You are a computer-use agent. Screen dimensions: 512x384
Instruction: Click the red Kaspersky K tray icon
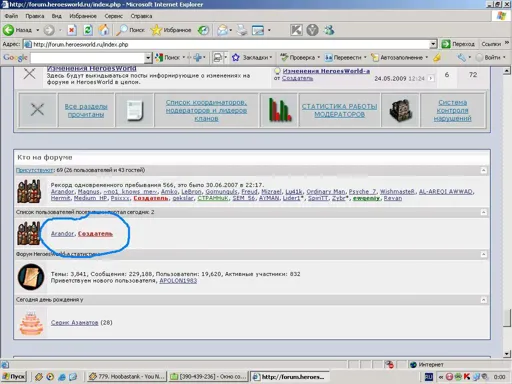pyautogui.click(x=467, y=377)
